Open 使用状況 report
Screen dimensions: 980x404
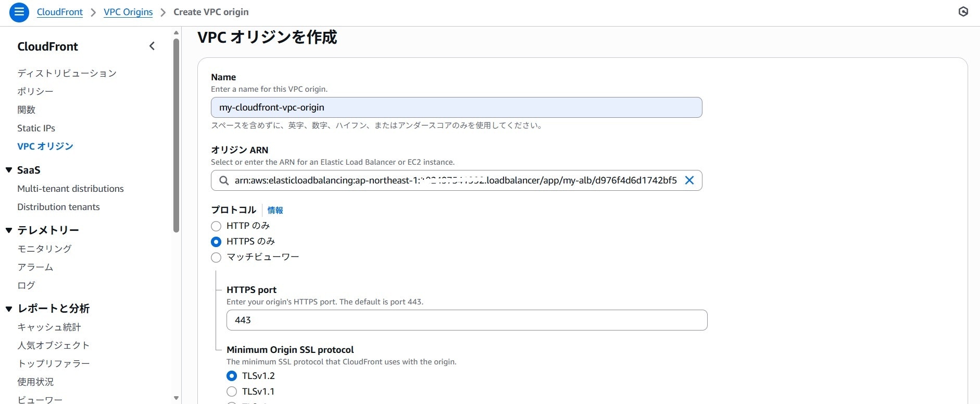[35, 382]
